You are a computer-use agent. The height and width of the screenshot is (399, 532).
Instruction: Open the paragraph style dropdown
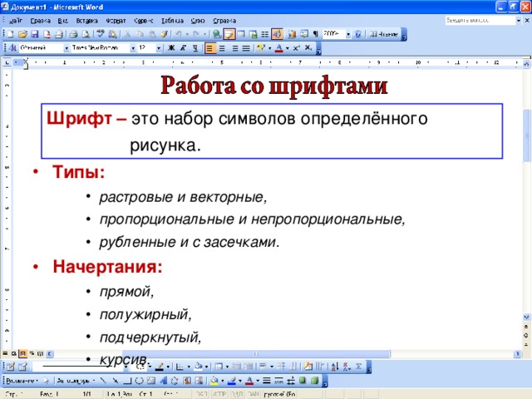click(66, 48)
